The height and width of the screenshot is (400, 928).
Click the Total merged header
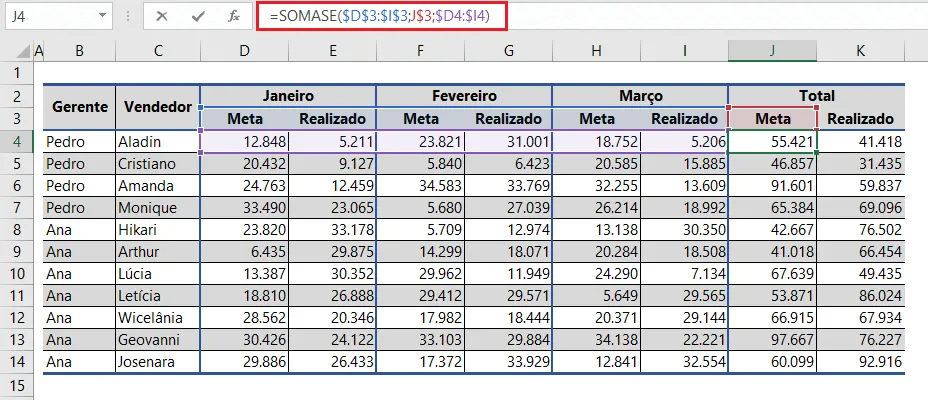coord(816,96)
